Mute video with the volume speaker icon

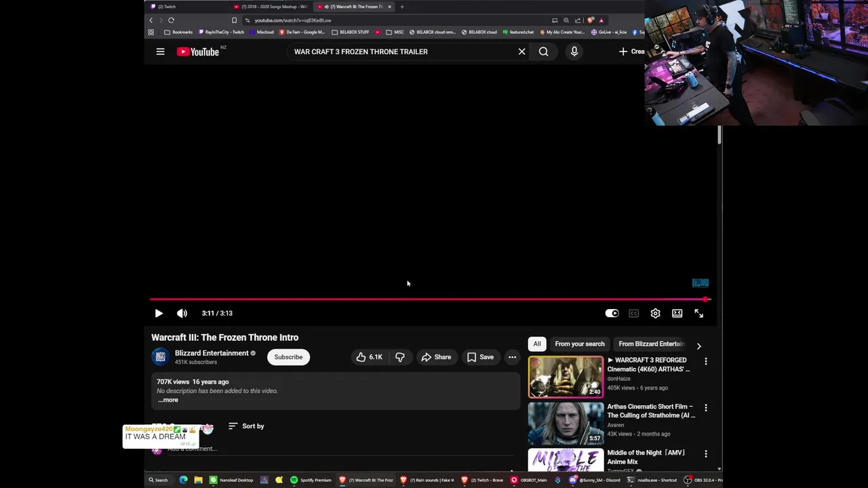pos(182,313)
